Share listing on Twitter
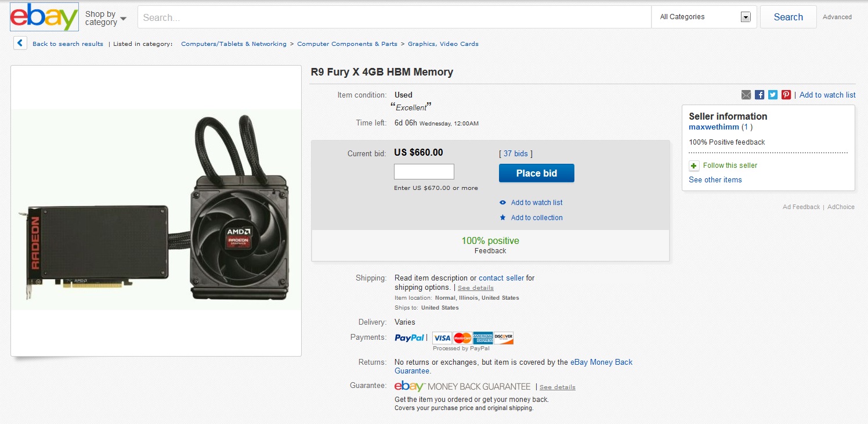The image size is (868, 424). (x=773, y=95)
